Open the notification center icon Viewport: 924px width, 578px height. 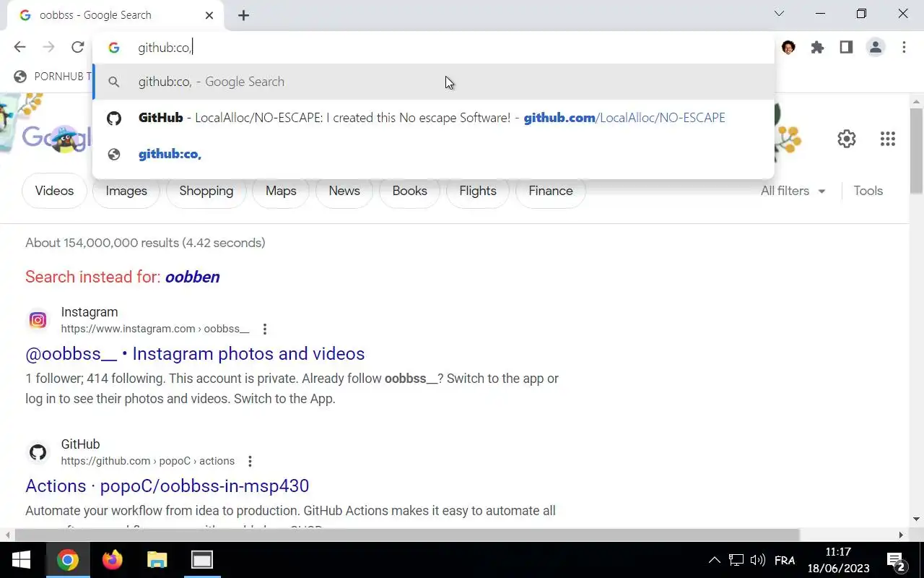pos(897,561)
